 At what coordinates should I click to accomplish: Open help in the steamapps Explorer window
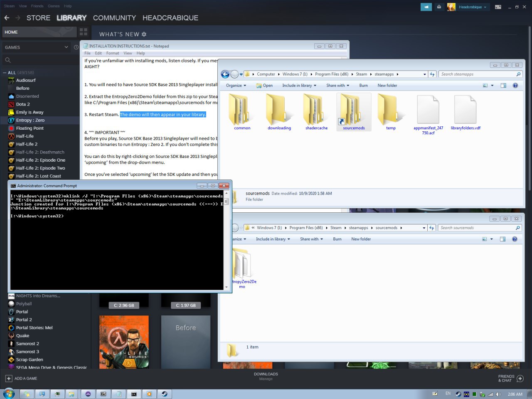(x=515, y=86)
